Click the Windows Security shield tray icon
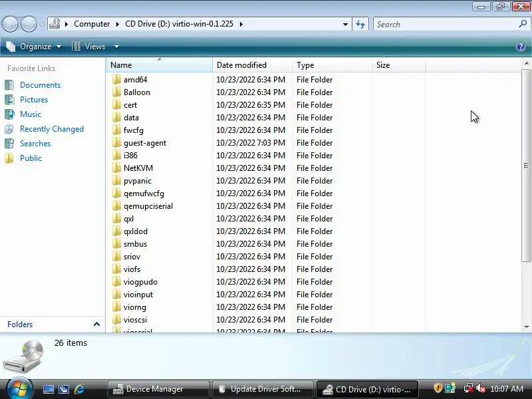 point(438,388)
